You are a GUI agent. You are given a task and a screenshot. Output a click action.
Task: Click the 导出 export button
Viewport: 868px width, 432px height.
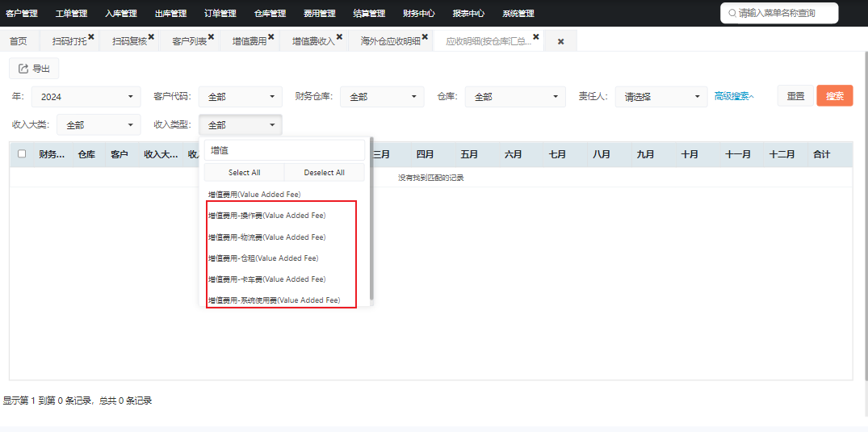[35, 69]
